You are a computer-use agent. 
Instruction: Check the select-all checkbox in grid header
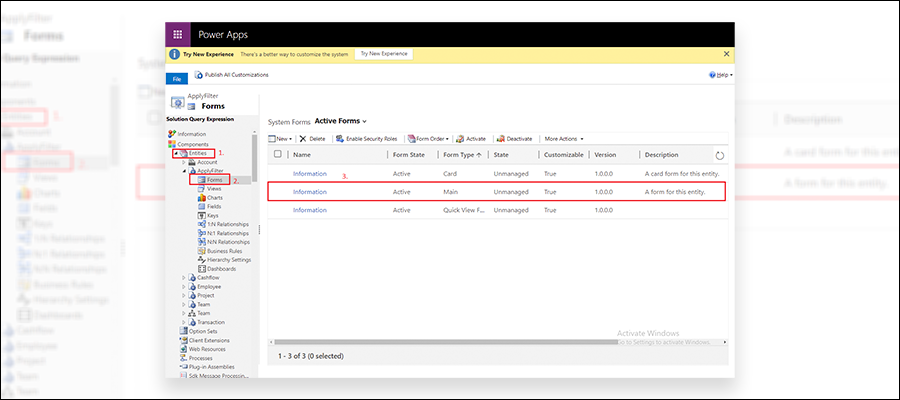click(x=278, y=155)
